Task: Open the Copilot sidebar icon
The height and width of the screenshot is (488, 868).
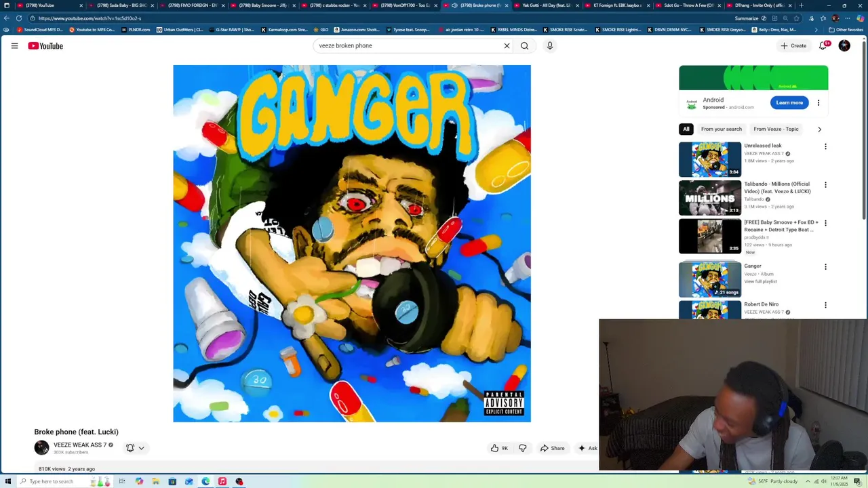Action: pyautogui.click(x=860, y=18)
